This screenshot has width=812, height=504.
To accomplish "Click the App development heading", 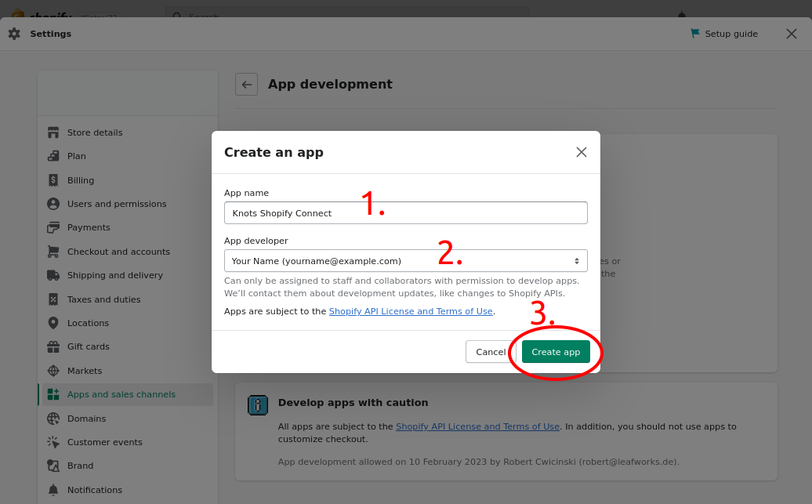I will click(330, 85).
